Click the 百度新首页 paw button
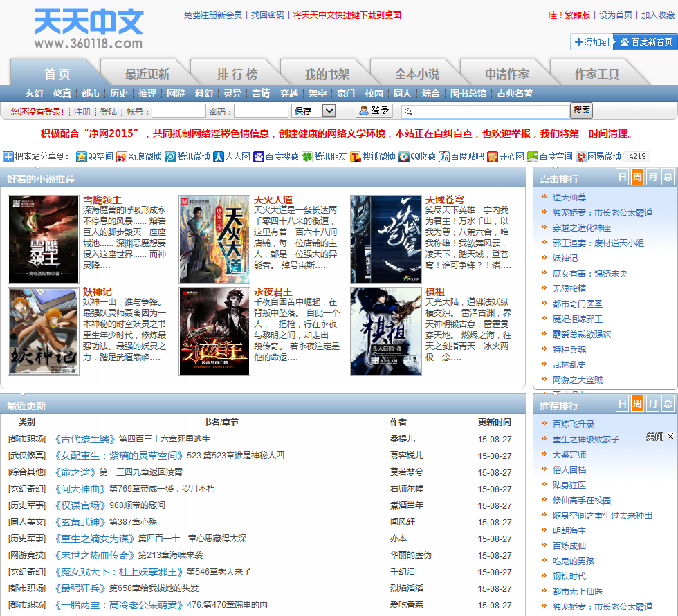The width and height of the screenshot is (678, 616). 645,42
